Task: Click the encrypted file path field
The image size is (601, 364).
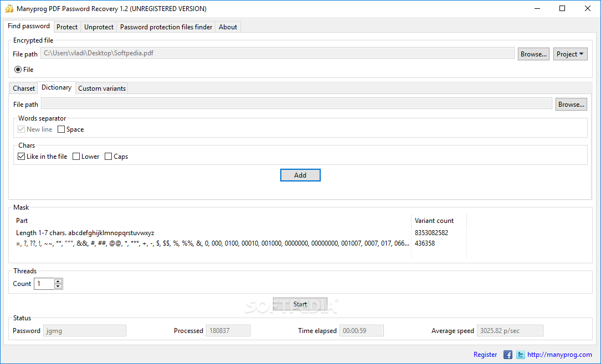Action: 278,53
